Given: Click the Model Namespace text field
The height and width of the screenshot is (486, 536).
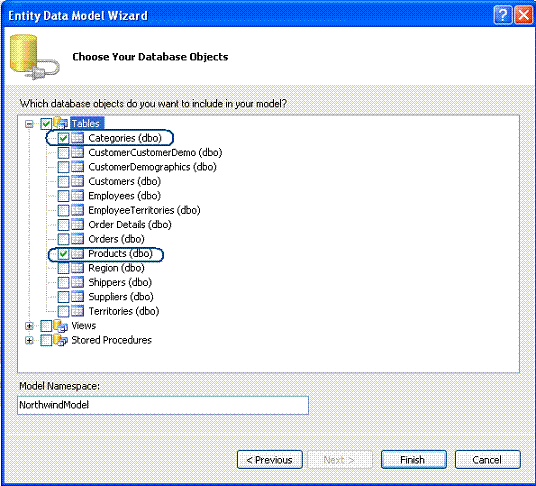Looking at the screenshot, I should coord(163,405).
